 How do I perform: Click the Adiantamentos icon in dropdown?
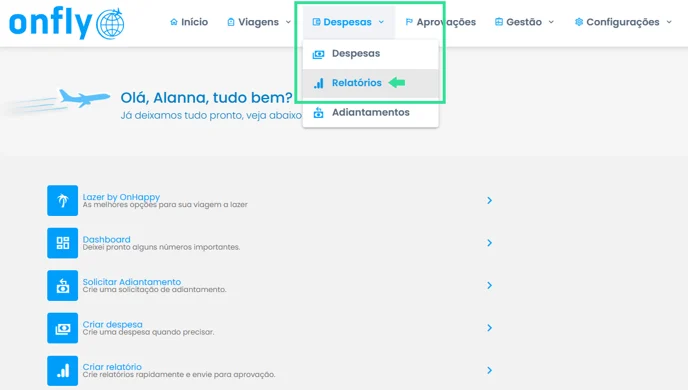(x=319, y=113)
